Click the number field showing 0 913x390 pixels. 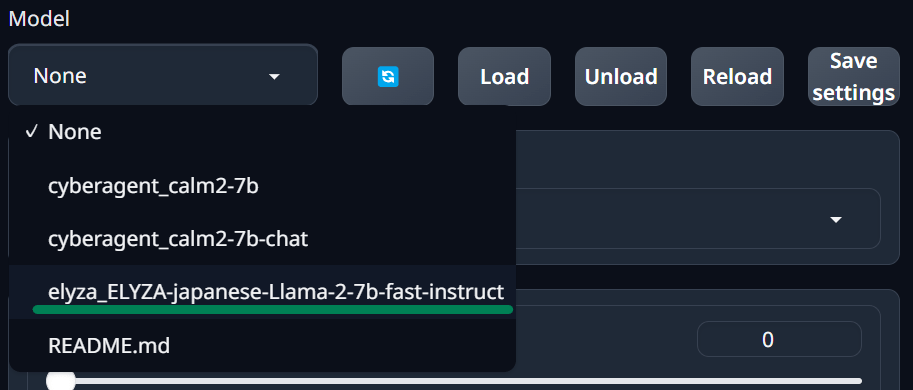(x=779, y=339)
